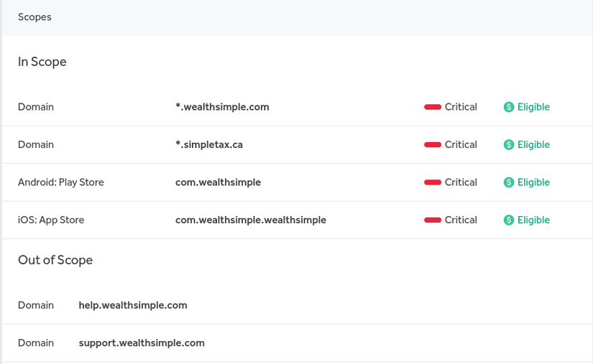The width and height of the screenshot is (593, 364).
Task: Click the Android: Play Store asset type label
Action: click(61, 182)
